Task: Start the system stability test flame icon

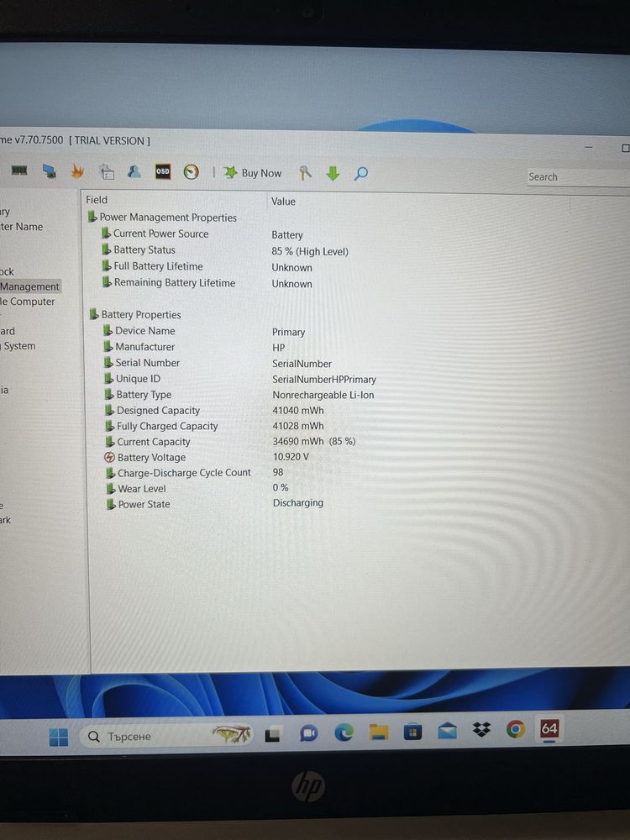Action: (77, 171)
